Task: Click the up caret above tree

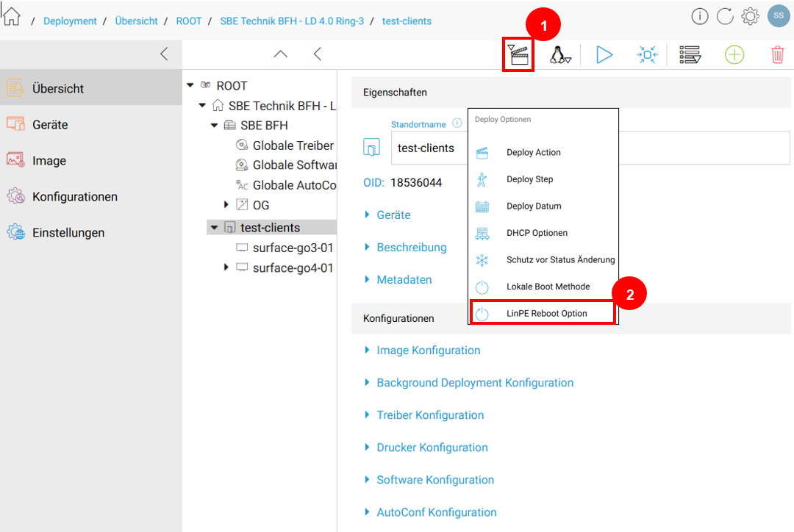Action: pyautogui.click(x=281, y=54)
